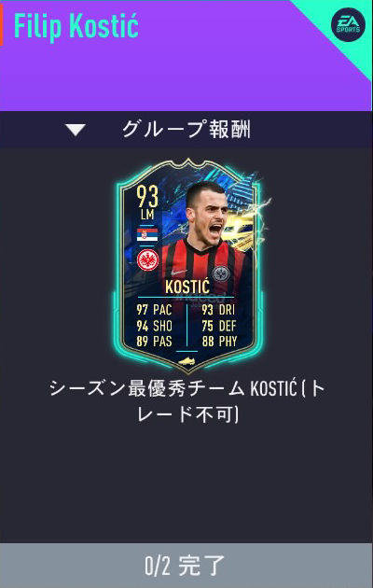Screen dimensions: 373x588
Task: Click the Filip Kostić title text
Action: [x=76, y=27]
